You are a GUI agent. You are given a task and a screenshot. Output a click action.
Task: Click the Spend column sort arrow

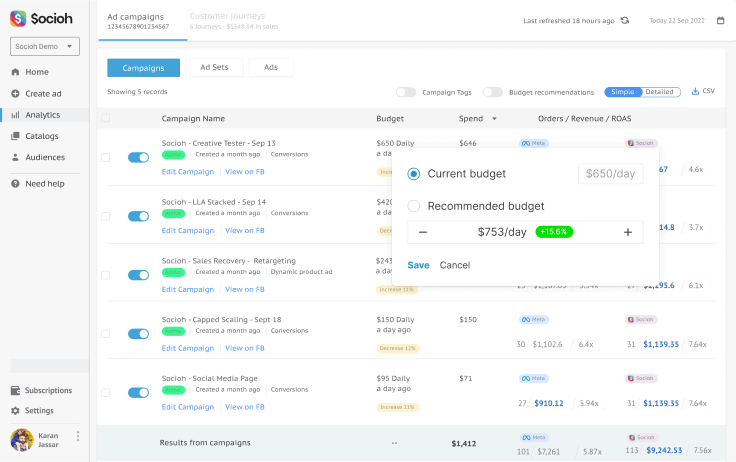(x=494, y=119)
